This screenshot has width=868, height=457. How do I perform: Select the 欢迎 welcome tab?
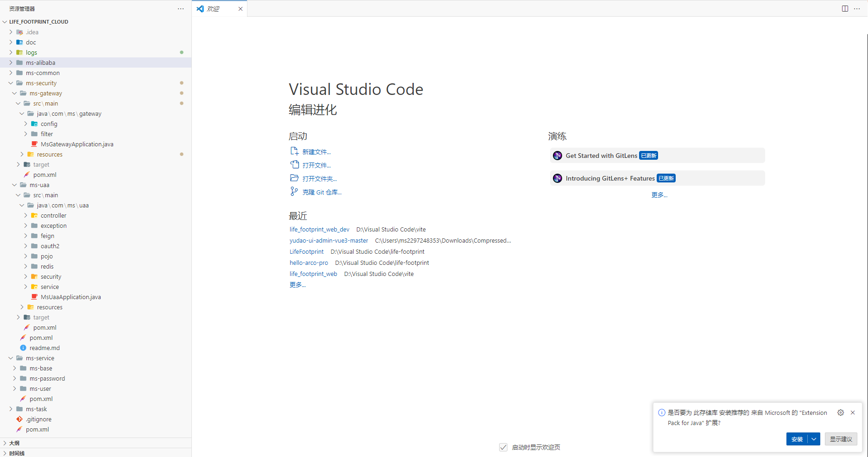click(220, 9)
